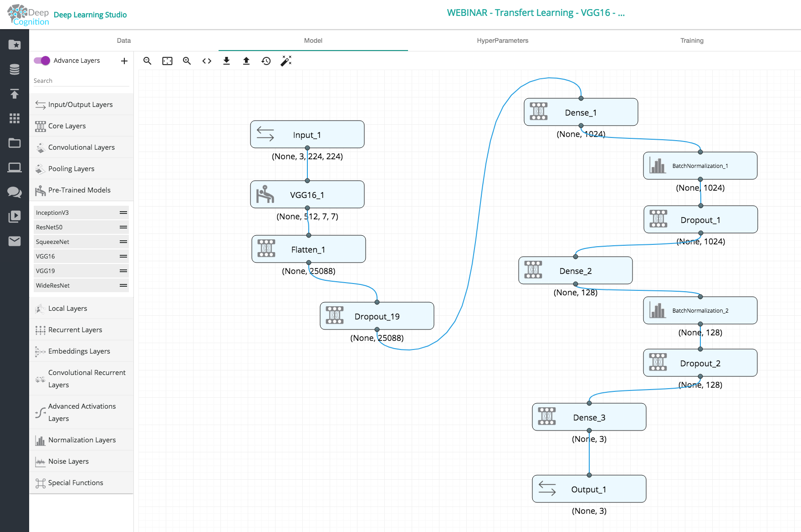Click the fit-to-screen icon
Image resolution: width=801 pixels, height=532 pixels.
(x=168, y=61)
